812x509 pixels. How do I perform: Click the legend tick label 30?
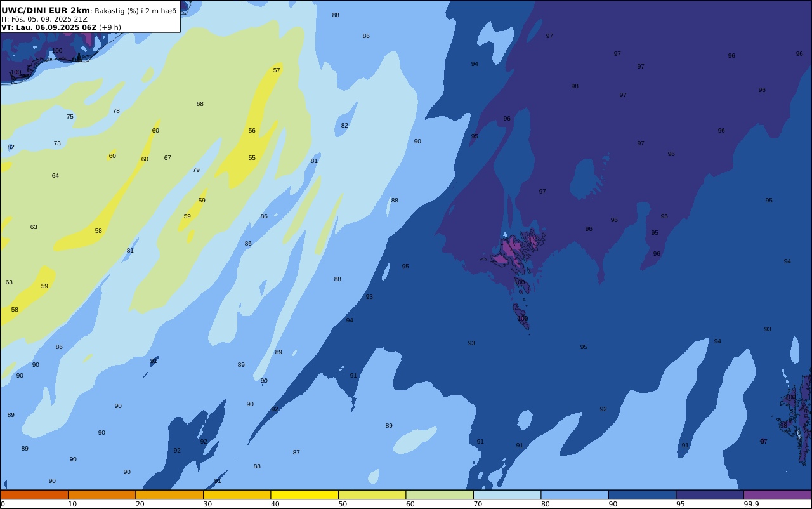pyautogui.click(x=207, y=504)
